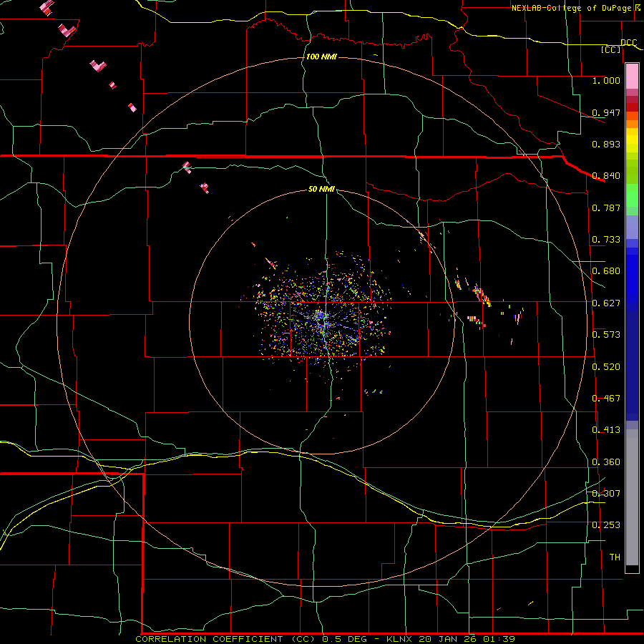Click the 50 NMI range ring label
This screenshot has width=644, height=644.
[321, 190]
